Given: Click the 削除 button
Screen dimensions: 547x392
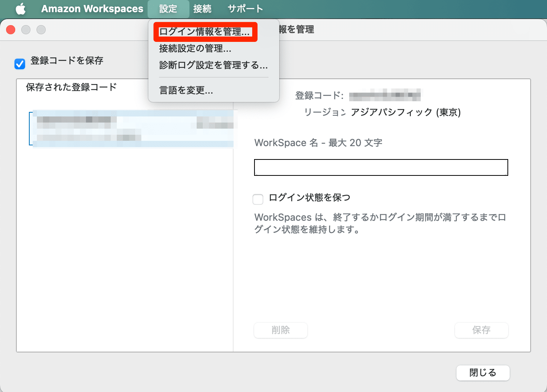Looking at the screenshot, I should point(280,330).
